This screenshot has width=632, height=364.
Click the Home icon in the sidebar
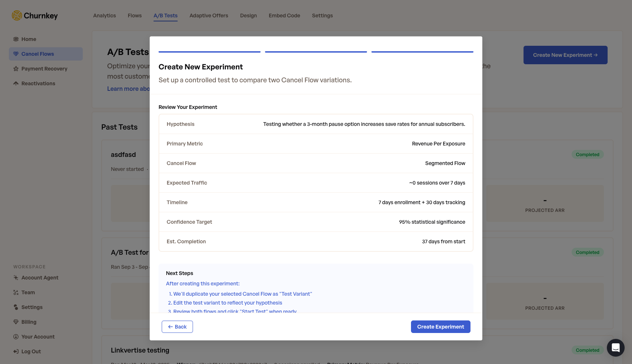click(x=16, y=39)
